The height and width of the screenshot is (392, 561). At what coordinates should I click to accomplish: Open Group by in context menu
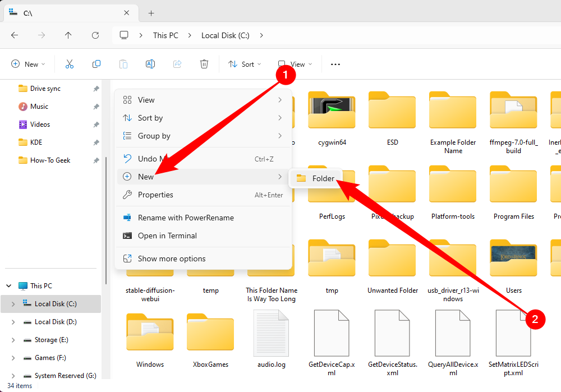coord(203,136)
